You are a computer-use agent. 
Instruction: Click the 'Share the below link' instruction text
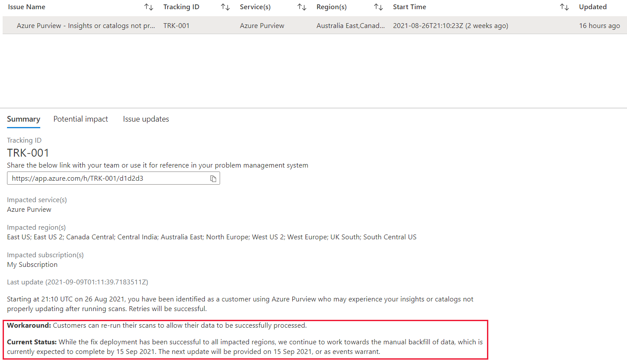point(158,165)
